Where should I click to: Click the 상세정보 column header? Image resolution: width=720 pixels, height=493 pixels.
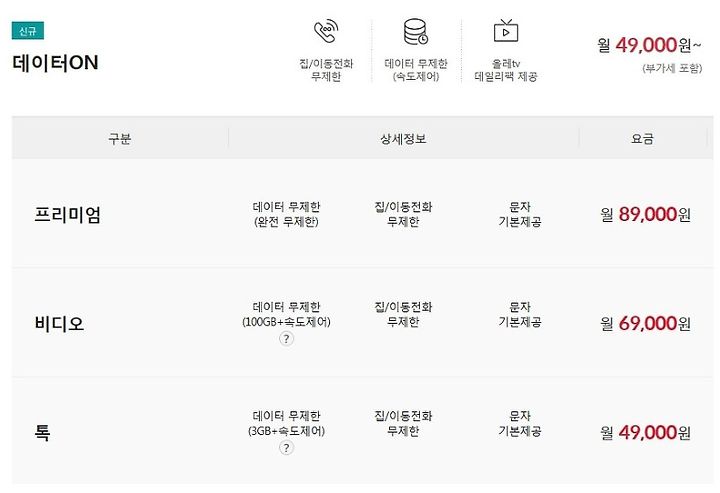403,139
